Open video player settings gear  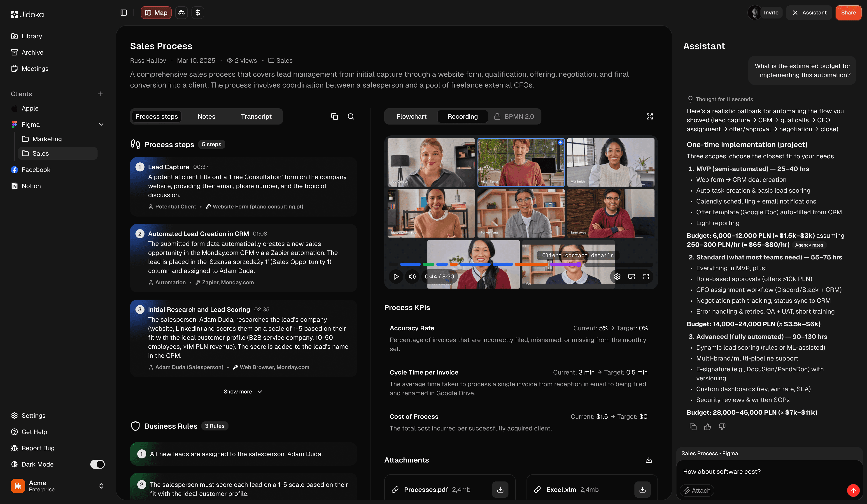click(617, 276)
